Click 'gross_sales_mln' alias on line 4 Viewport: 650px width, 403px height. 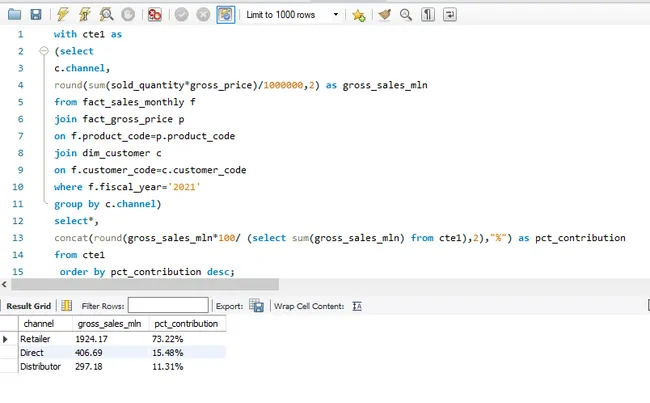[x=385, y=85]
